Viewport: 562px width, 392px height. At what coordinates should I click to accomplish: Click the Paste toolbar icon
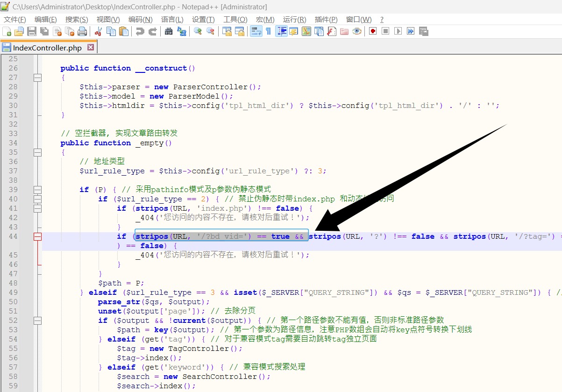pos(124,31)
